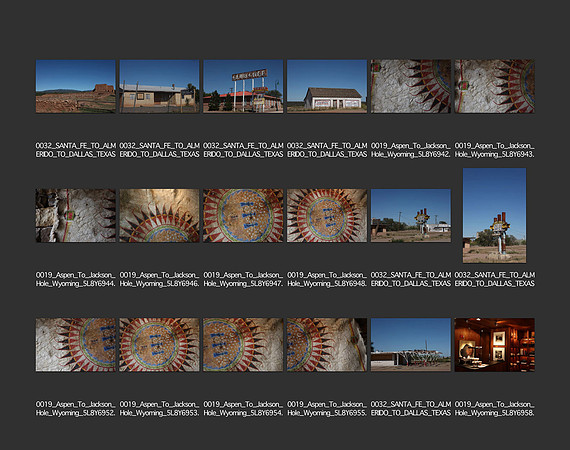Click the filename ending Wyoming_SL8Y6942
The width and height of the screenshot is (570, 450).
[411, 150]
